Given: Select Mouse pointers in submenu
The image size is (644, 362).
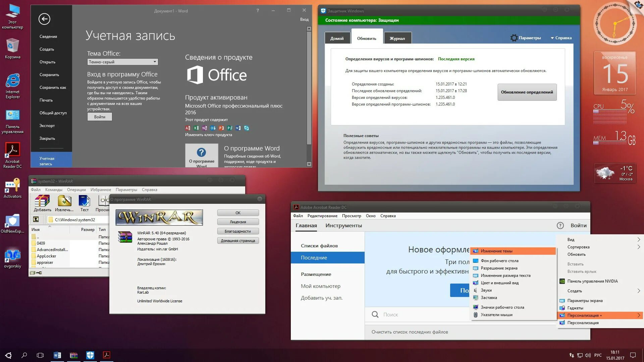Looking at the screenshot, I should pyautogui.click(x=513, y=315).
